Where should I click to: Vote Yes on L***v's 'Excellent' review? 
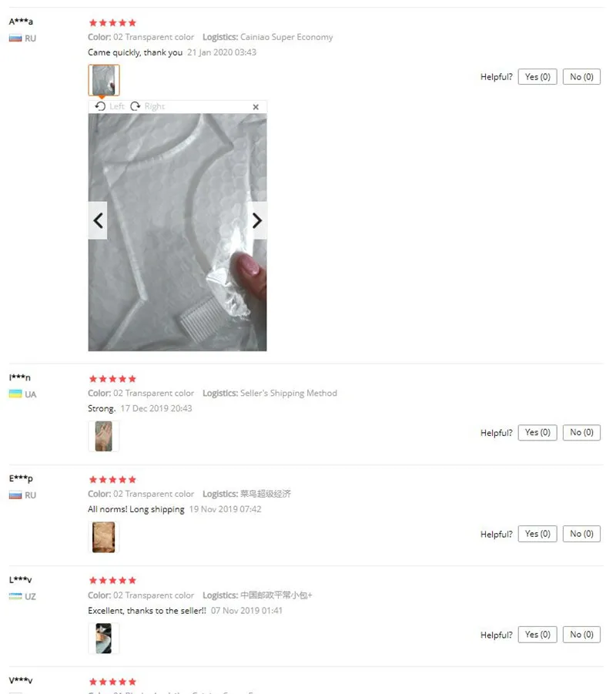537,635
